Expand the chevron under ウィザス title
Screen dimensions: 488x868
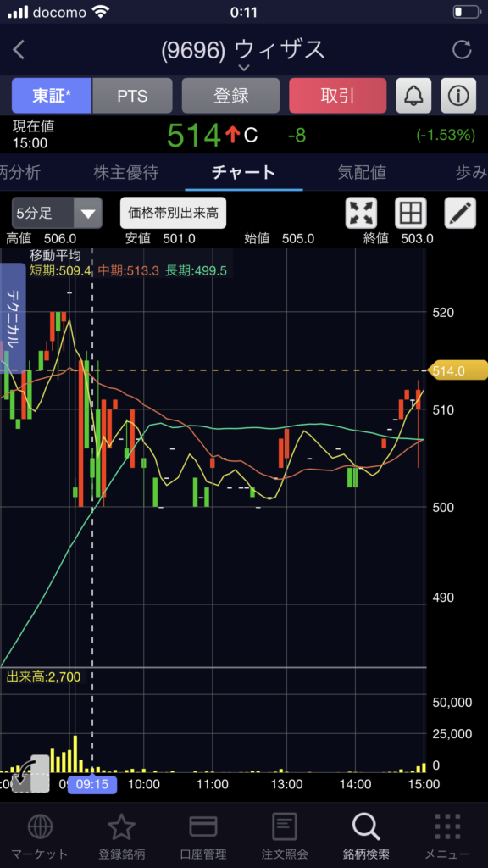click(243, 68)
